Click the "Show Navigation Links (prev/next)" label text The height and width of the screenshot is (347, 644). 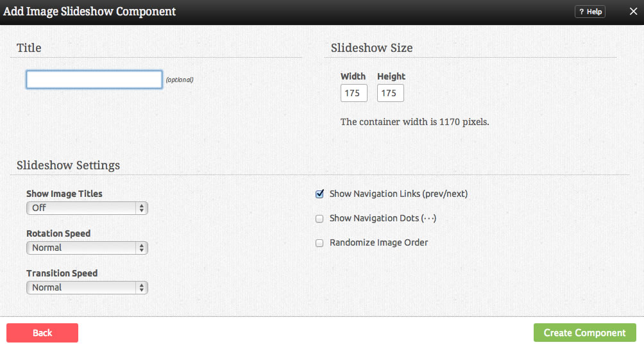(398, 194)
